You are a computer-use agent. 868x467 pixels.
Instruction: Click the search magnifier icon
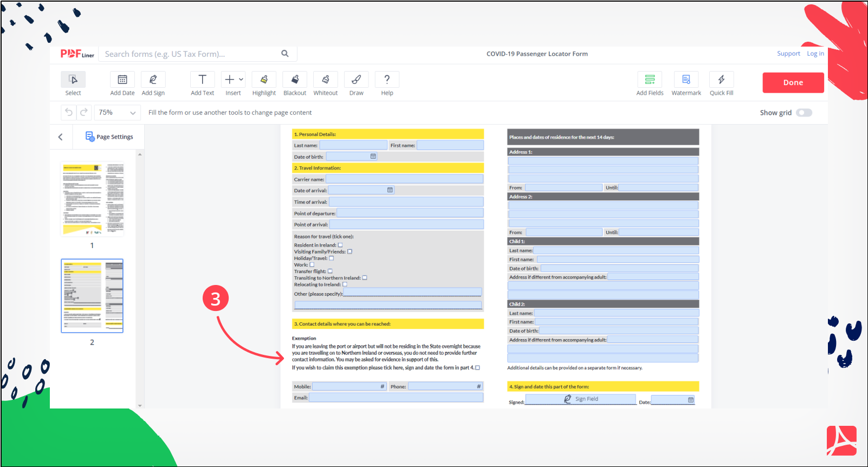click(x=285, y=54)
